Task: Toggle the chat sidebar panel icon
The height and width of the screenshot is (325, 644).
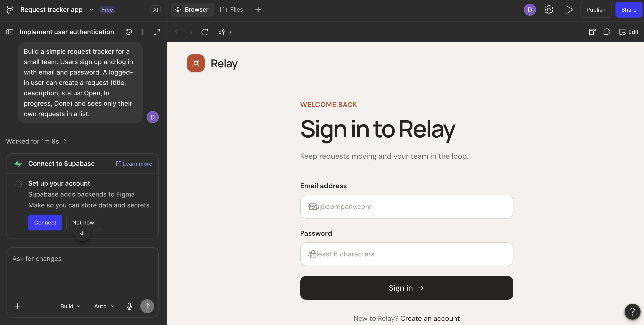Action: point(10,32)
